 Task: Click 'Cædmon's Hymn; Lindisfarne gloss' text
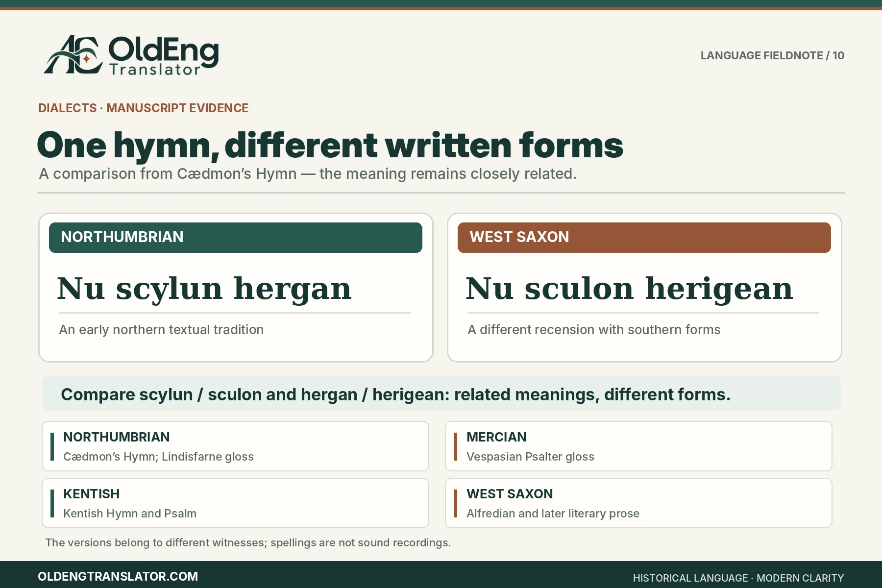tap(158, 457)
